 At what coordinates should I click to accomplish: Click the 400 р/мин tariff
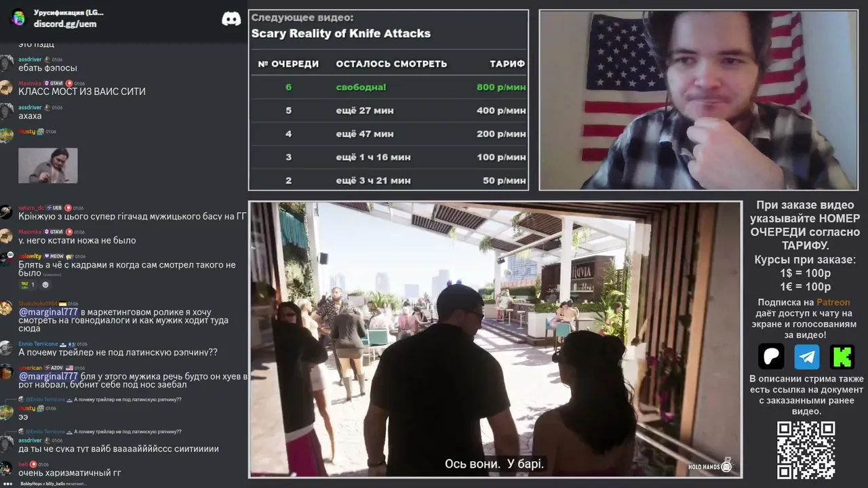coord(501,110)
